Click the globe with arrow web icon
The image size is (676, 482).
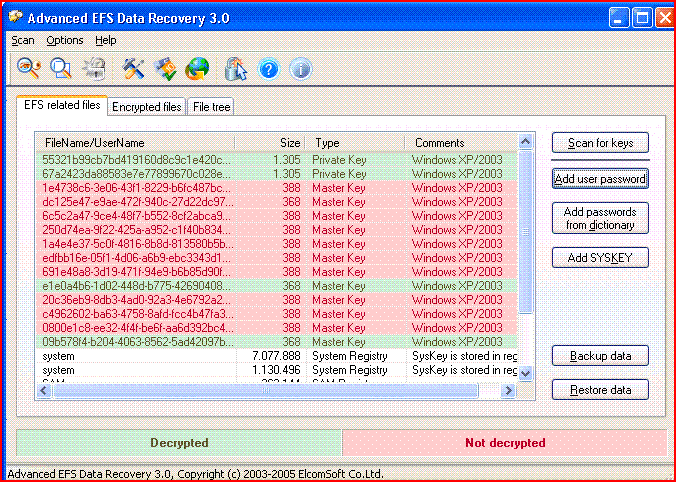point(197,69)
